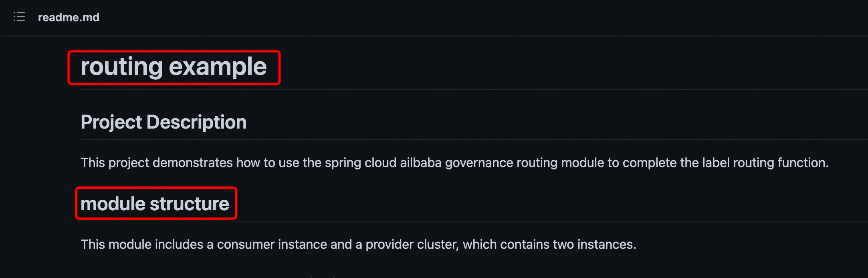Click the phrase 'spring cloud ailbaba'

383,163
